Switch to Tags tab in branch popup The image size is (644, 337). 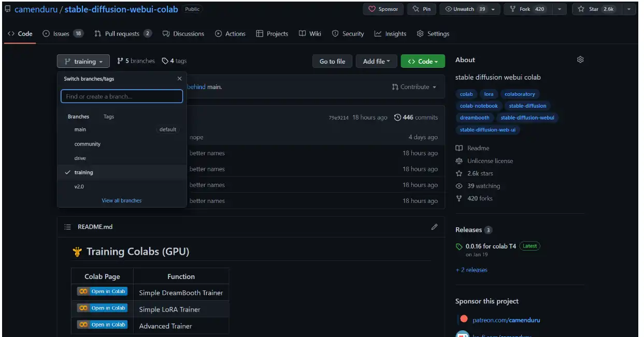tap(109, 116)
